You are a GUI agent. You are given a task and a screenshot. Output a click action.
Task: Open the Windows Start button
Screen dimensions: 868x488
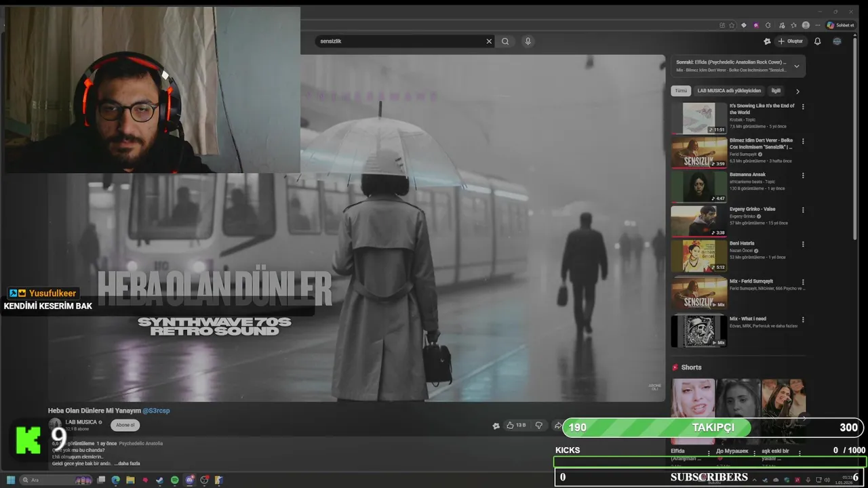(11, 480)
